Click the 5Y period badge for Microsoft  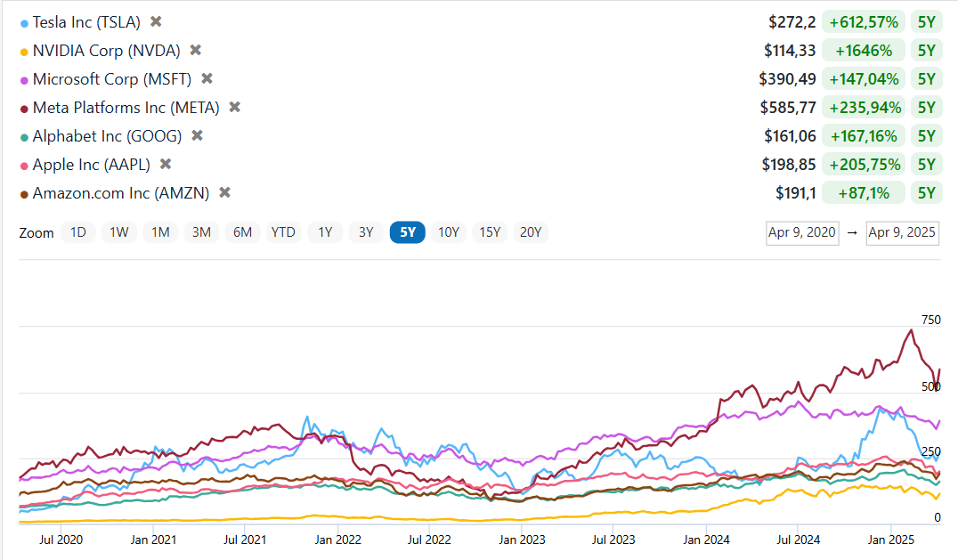click(x=927, y=78)
